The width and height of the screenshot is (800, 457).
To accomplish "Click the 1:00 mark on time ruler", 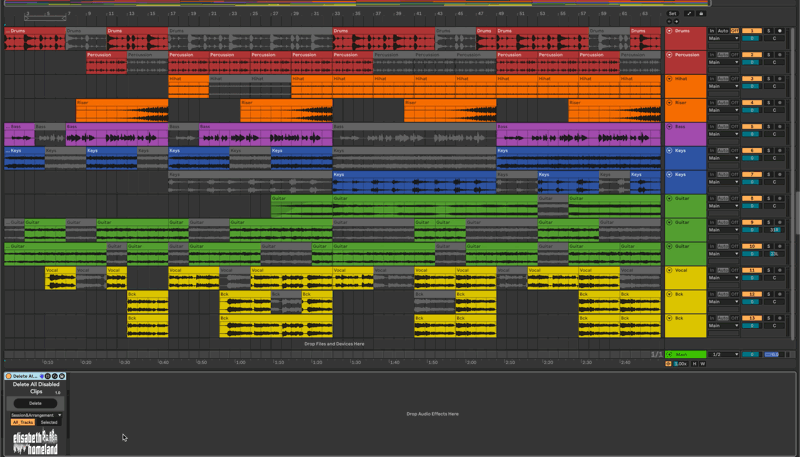I will tap(240, 363).
